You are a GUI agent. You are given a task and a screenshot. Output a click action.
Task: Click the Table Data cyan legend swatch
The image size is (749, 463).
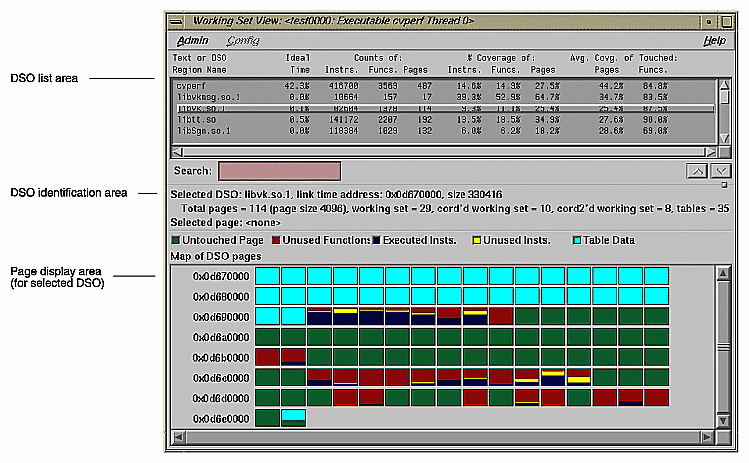click(x=578, y=240)
